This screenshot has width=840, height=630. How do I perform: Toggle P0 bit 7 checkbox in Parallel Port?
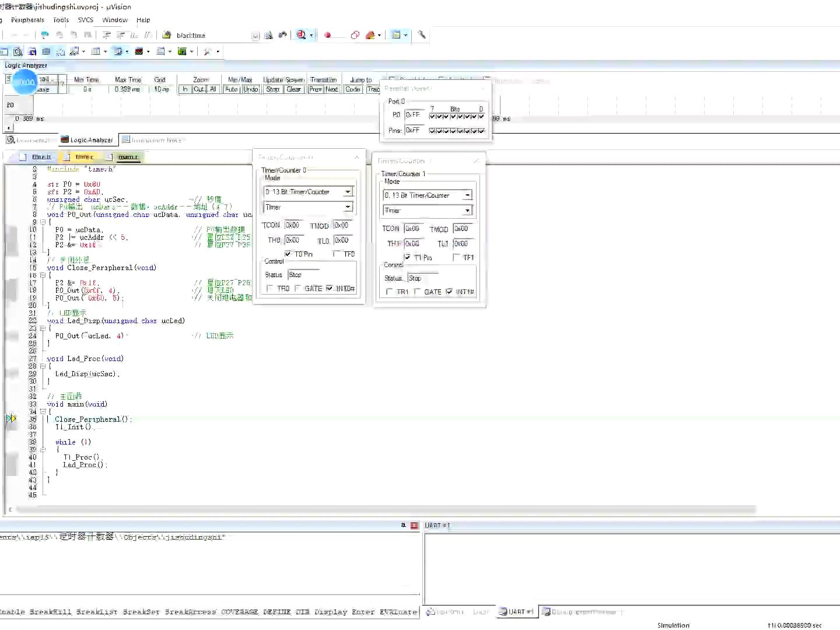click(432, 116)
